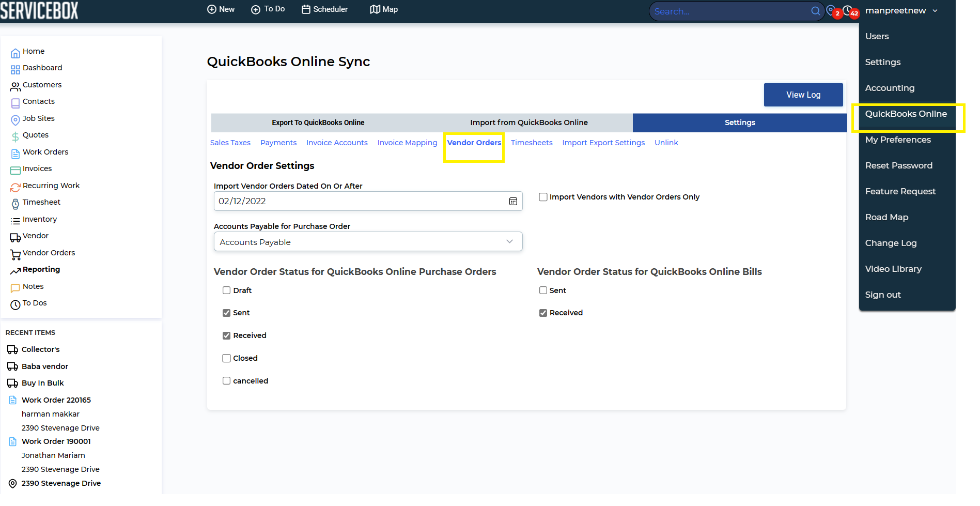Open the Buy In Bulk truck icon

12,384
